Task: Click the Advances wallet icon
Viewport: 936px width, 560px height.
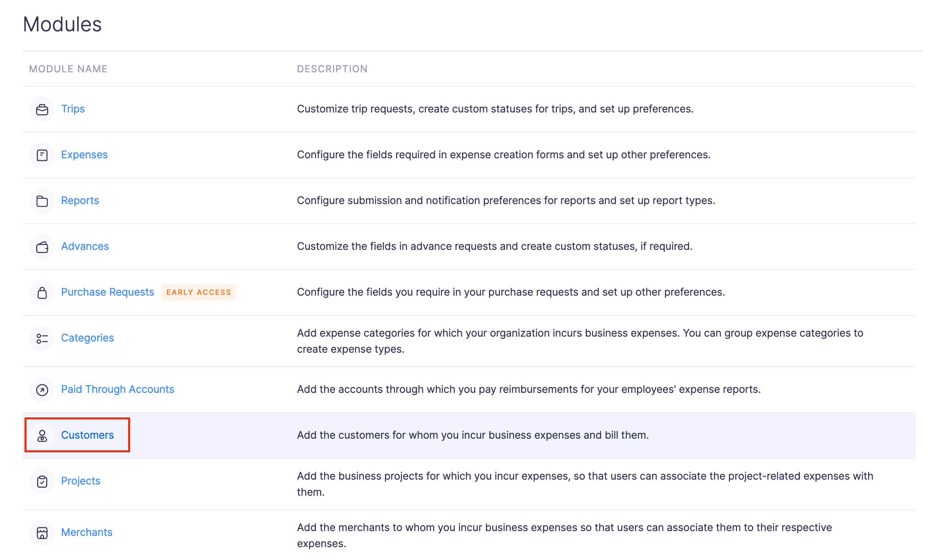Action: click(x=42, y=247)
